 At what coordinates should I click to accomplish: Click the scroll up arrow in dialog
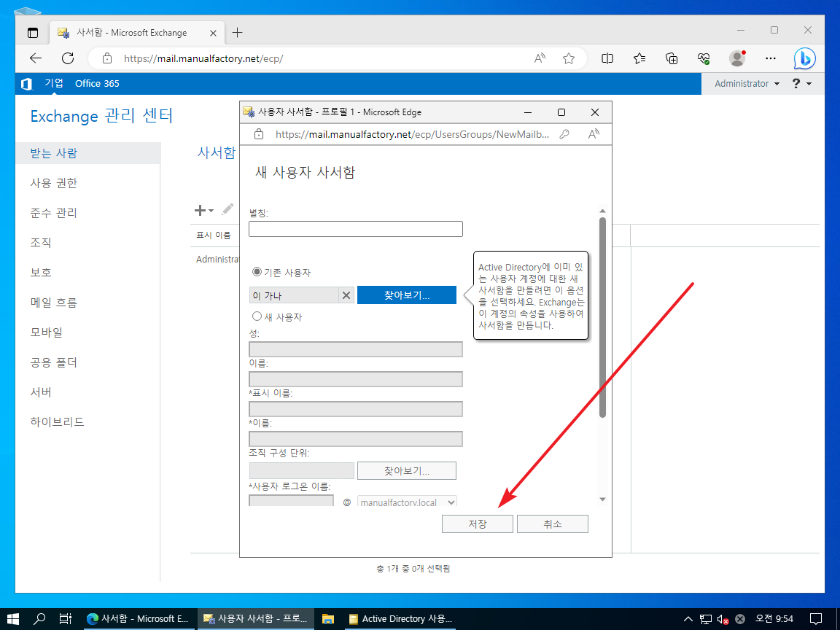[x=603, y=211]
